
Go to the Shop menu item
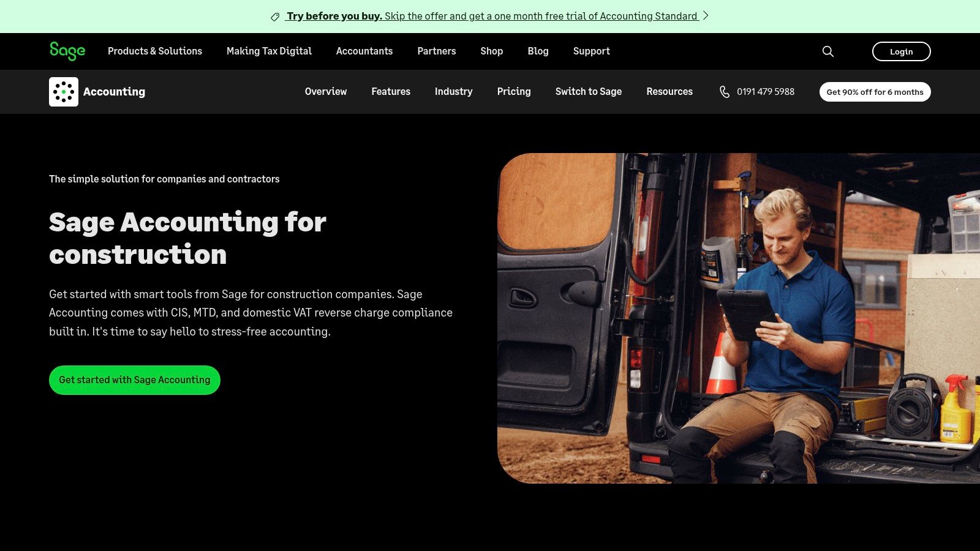click(x=492, y=51)
